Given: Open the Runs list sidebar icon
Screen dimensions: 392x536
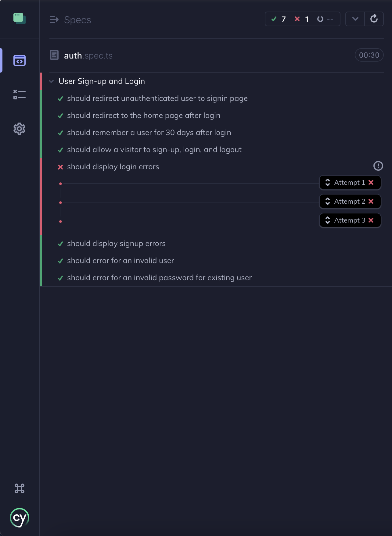Looking at the screenshot, I should click(x=20, y=95).
